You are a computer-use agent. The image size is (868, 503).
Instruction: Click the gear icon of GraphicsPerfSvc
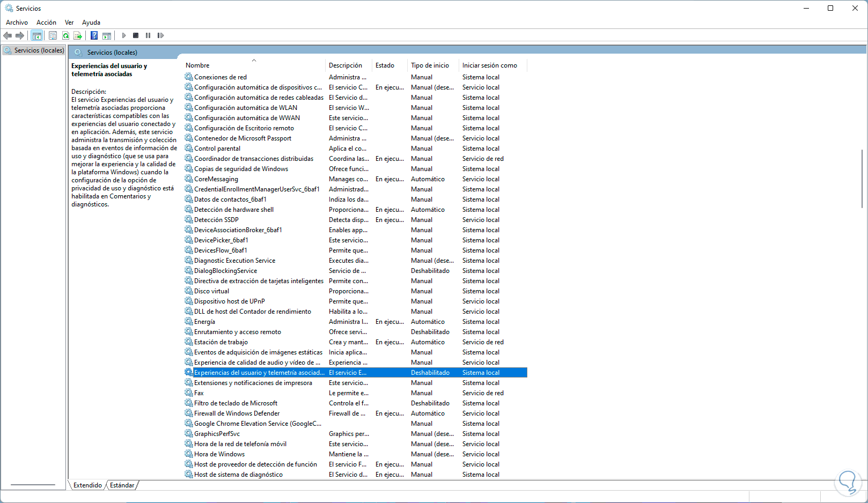[x=189, y=433]
